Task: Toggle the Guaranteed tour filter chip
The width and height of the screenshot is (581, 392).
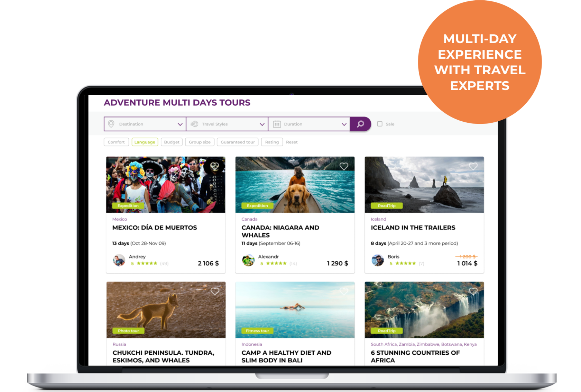Action: [x=238, y=142]
